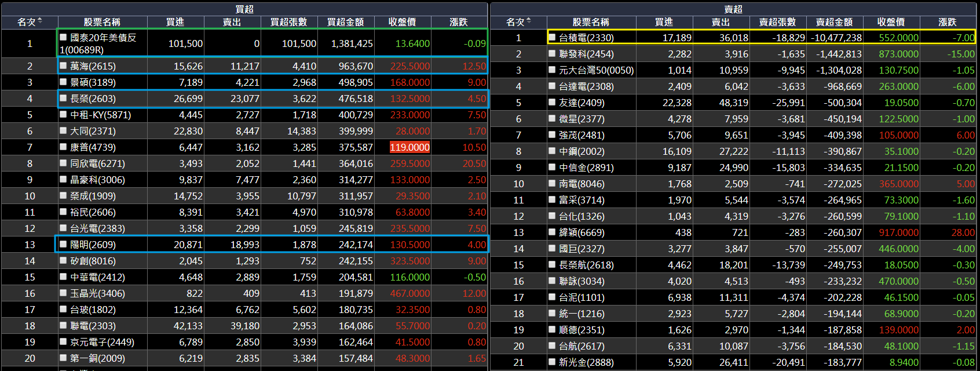Check the box for 台積電(2330)
Screen dimensions: 980x371
(553, 38)
